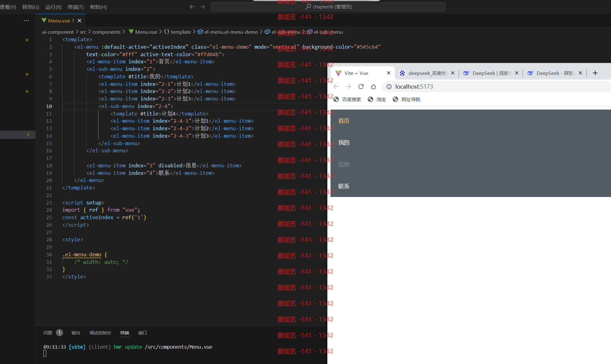Image resolution: width=611 pixels, height=364 pixels.
Task: Close the DeepSeek - 探索 browser tab
Action: pos(580,73)
